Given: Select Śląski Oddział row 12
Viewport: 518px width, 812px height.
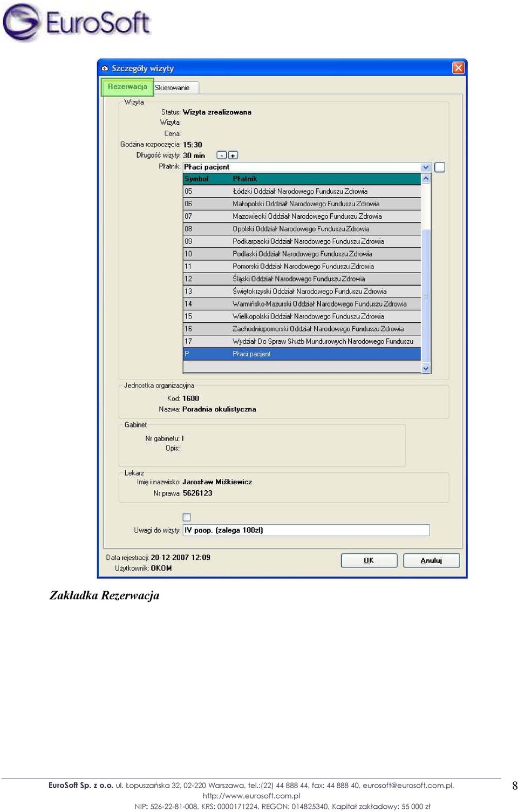Looking at the screenshot, I should point(302,279).
